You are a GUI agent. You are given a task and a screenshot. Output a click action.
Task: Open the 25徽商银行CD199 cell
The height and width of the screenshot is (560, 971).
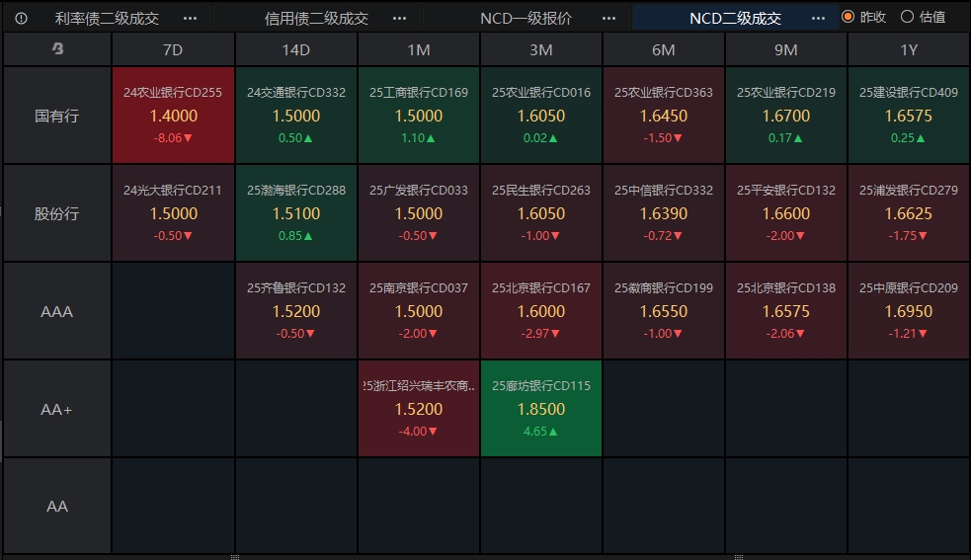664,311
